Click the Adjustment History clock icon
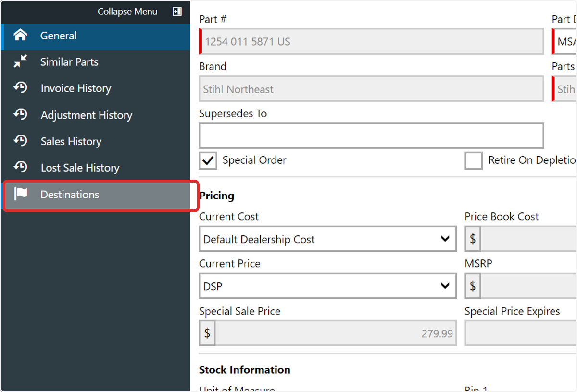Screen dimensions: 577x392 pos(20,115)
